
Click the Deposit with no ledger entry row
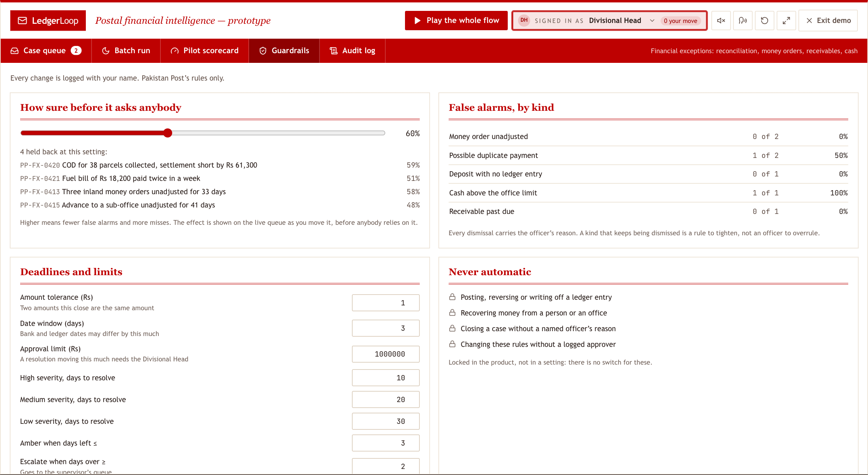tap(648, 174)
